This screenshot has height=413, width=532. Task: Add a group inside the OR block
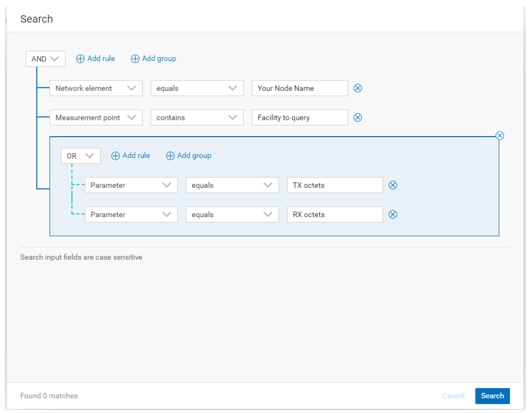point(188,156)
